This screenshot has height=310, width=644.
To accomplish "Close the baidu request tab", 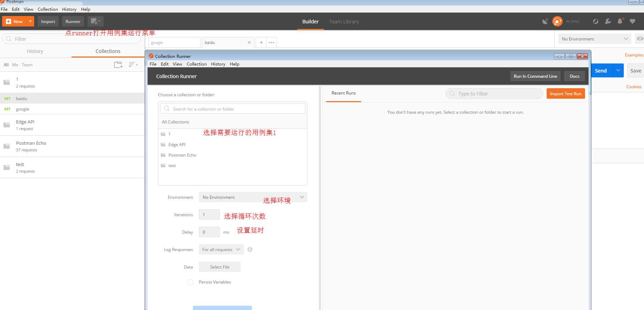I will click(249, 43).
